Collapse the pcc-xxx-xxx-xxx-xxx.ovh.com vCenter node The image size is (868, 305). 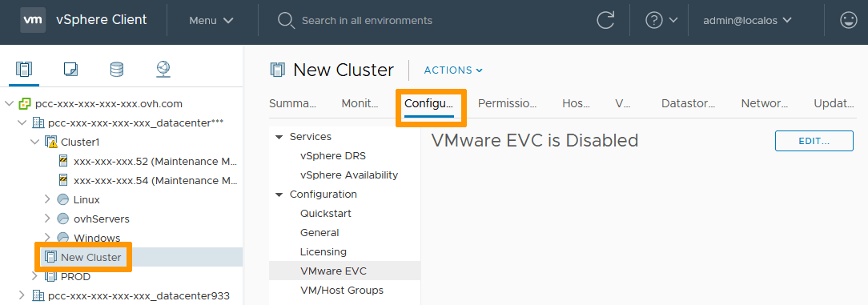point(10,103)
